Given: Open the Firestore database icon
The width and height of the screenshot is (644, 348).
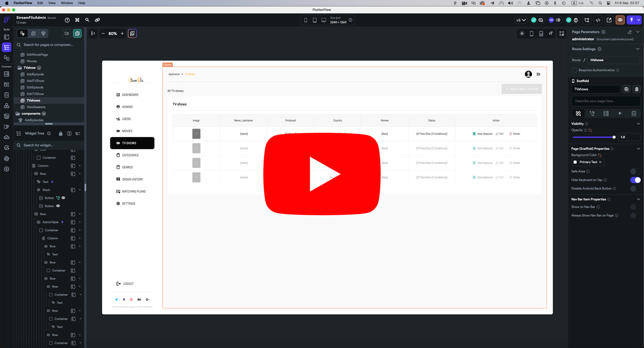Looking at the screenshot, I should point(6,74).
